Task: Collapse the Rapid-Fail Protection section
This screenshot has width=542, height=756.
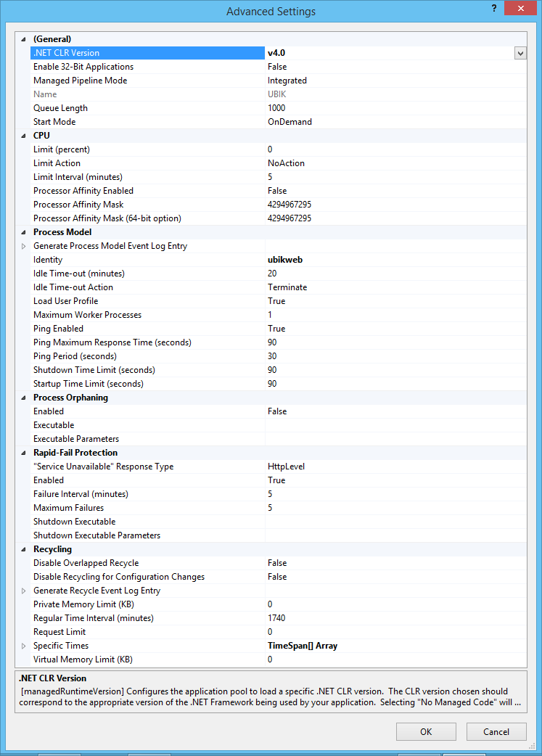Action: [x=23, y=453]
